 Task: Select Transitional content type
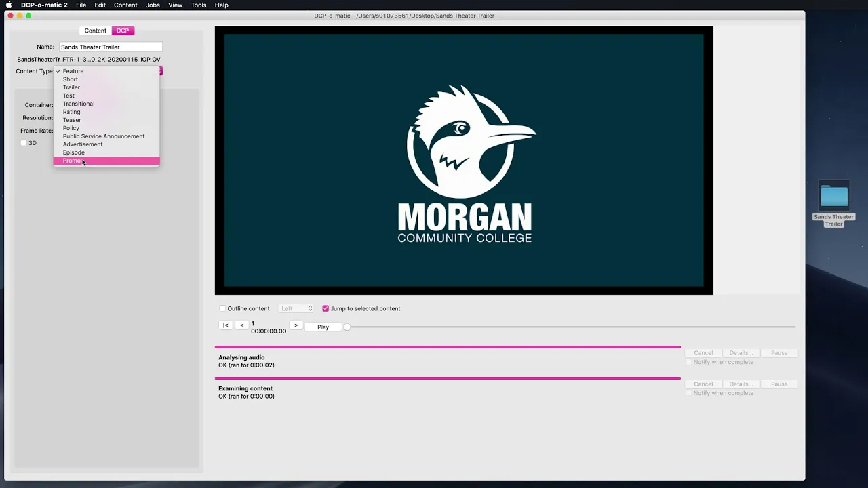coord(106,104)
